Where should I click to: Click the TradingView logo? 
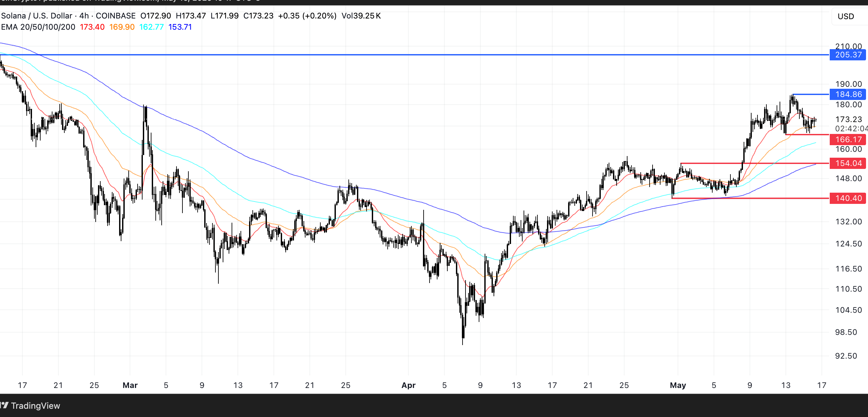tap(30, 405)
